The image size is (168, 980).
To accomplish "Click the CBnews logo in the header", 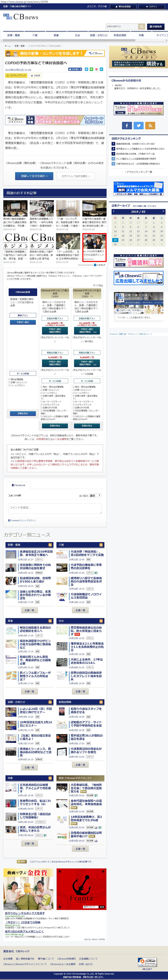I will point(21,17).
